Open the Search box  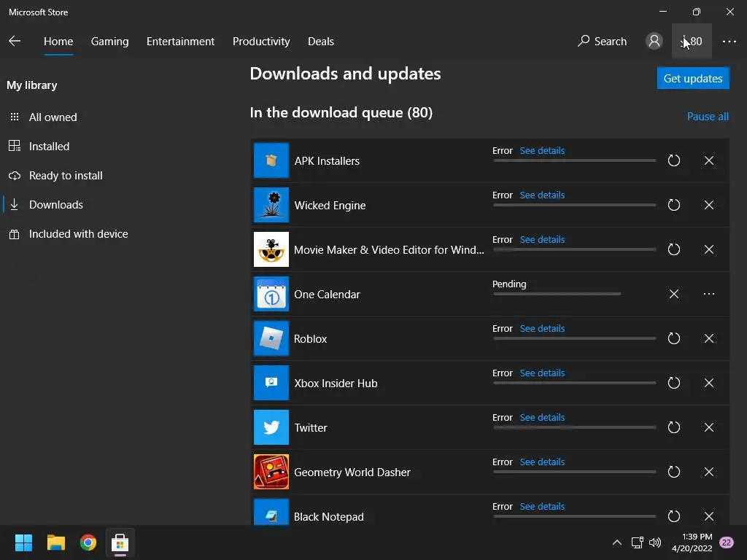click(x=602, y=41)
